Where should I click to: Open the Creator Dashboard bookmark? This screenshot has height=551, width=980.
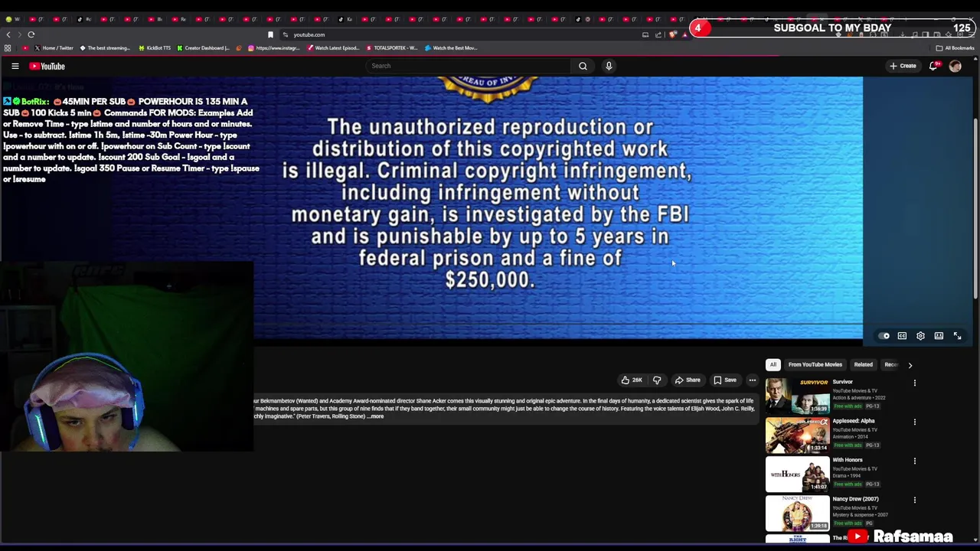(204, 48)
